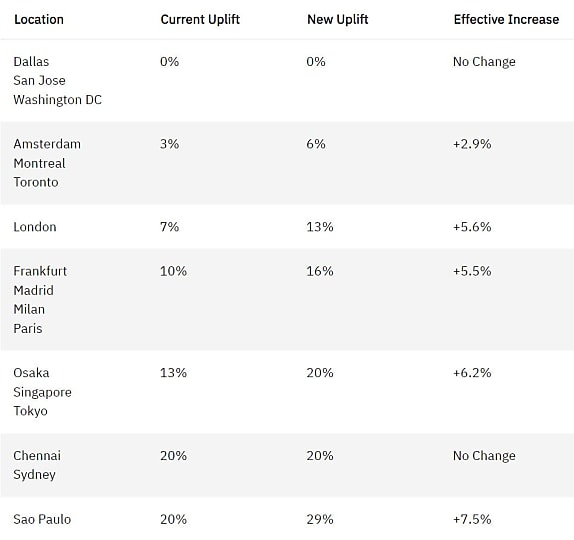Click the Current Uplift column header
Screen dimensions: 574x540
[x=200, y=19]
